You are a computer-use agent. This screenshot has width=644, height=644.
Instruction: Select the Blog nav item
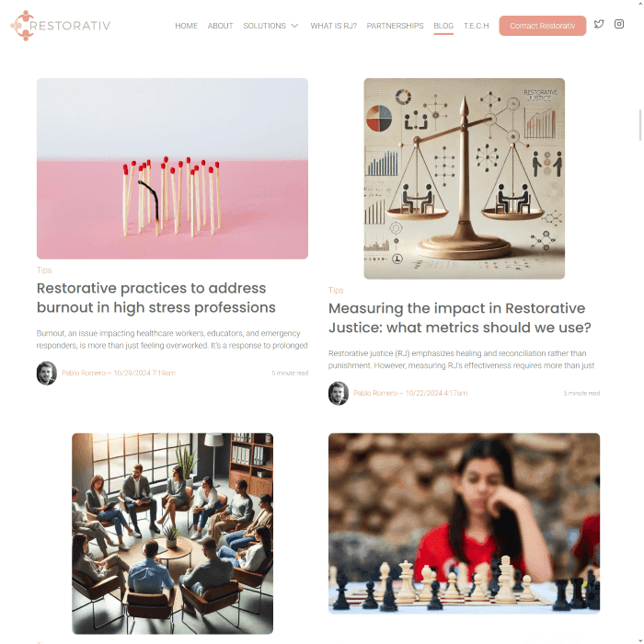[x=443, y=26]
